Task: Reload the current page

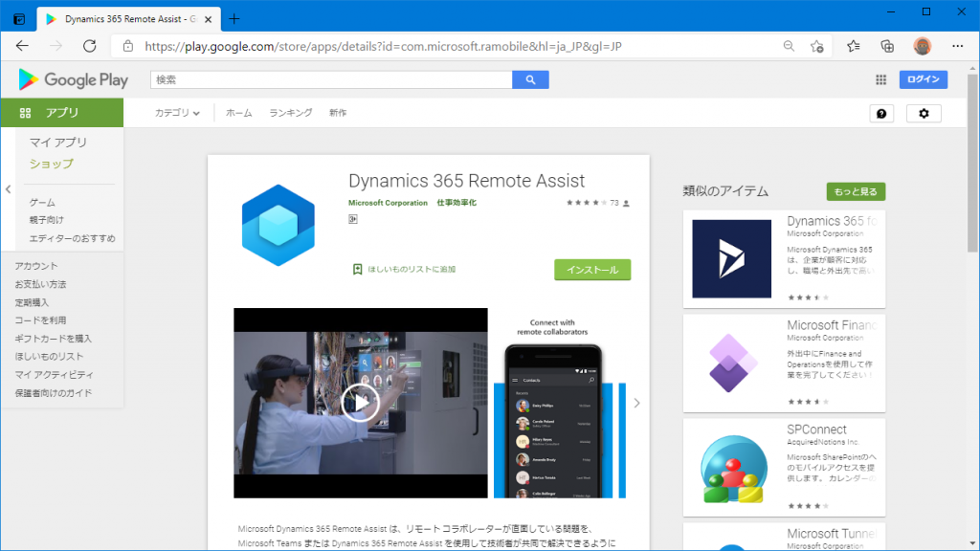Action: point(90,46)
